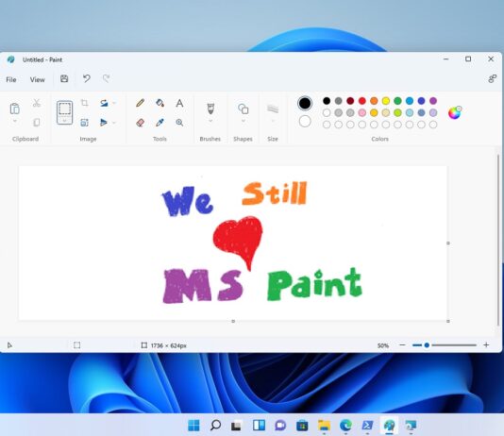Click the 50% zoom level text
Viewport: 504px width, 436px height.
point(383,345)
